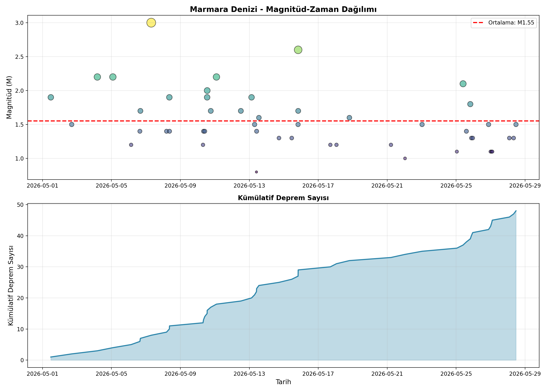Click the "10" cumulative count tick label
Viewport: 549px width, 392px height.
coord(21,329)
